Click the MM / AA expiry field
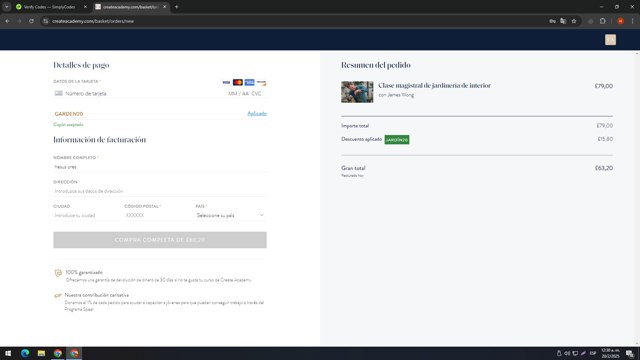Viewport: 640px width, 360px height. [238, 93]
